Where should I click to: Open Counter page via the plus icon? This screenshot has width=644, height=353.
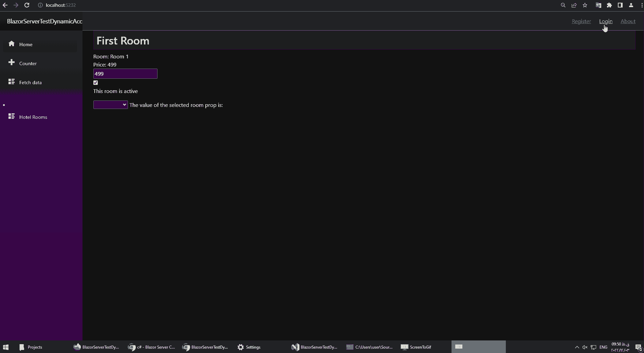coord(12,62)
